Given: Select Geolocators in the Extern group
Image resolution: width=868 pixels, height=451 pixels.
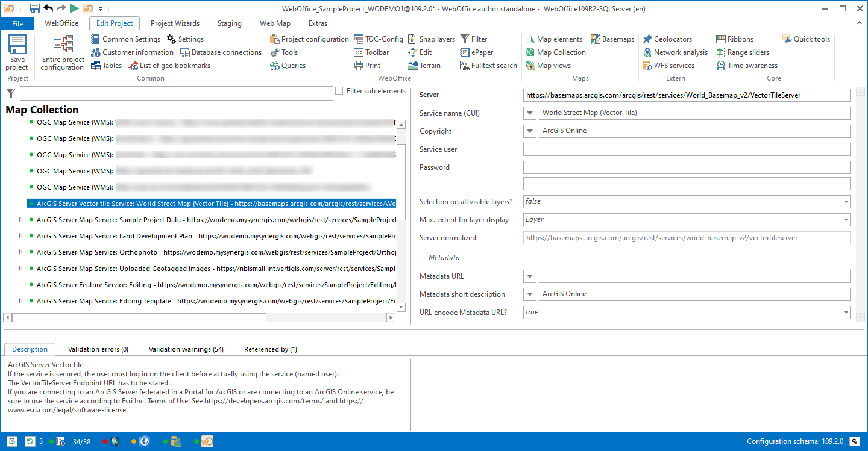Looking at the screenshot, I should coord(671,39).
